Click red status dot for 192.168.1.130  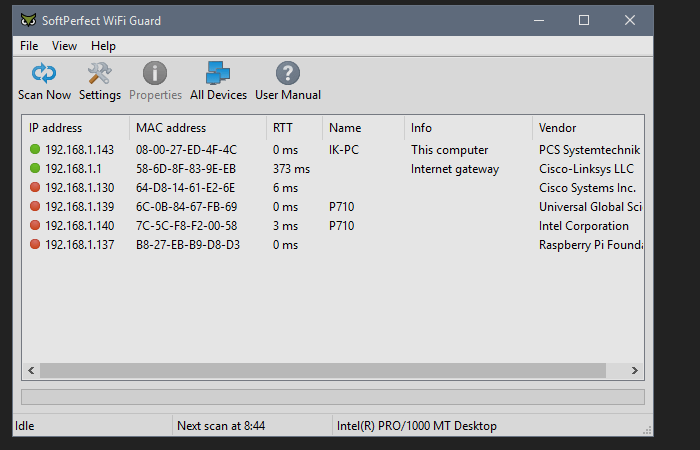tap(35, 188)
